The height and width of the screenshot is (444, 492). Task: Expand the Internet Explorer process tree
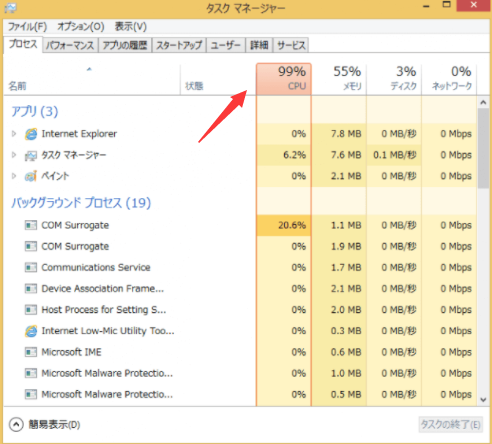(x=14, y=134)
